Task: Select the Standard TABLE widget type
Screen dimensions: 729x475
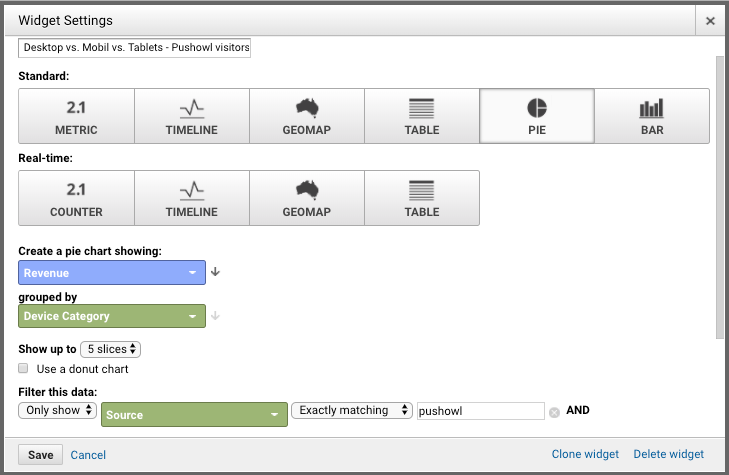Action: (422, 116)
